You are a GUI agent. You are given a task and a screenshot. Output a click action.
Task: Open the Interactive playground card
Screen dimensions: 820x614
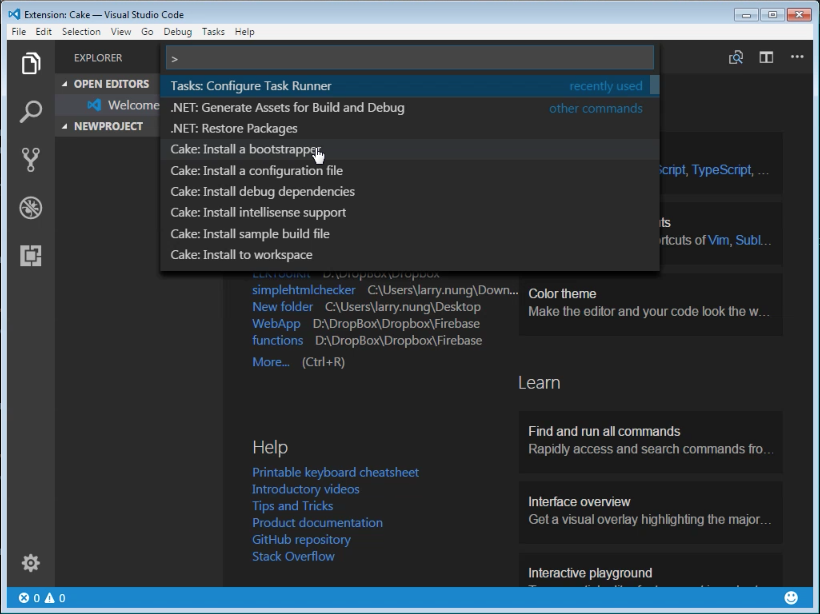[x=651, y=570]
